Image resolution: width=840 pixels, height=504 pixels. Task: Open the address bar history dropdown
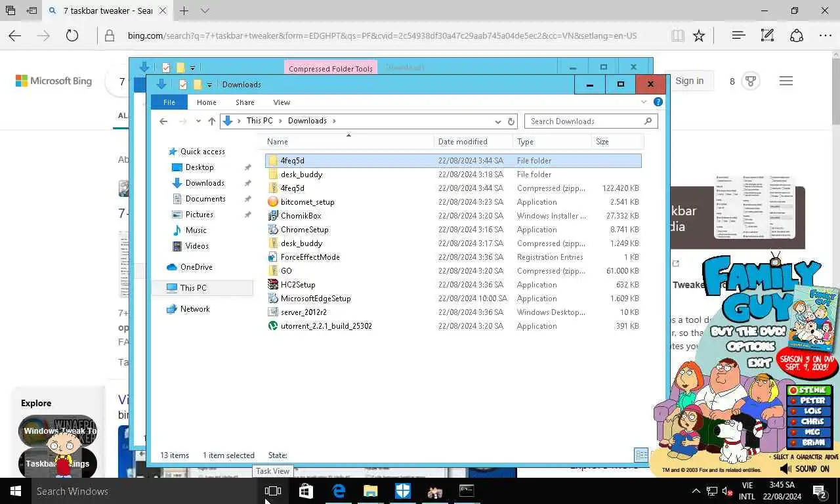tap(498, 121)
